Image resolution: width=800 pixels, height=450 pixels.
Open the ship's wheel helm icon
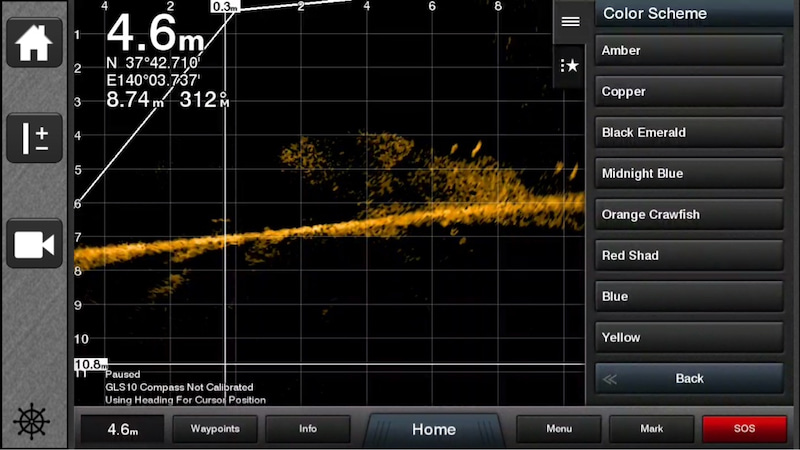click(x=32, y=422)
